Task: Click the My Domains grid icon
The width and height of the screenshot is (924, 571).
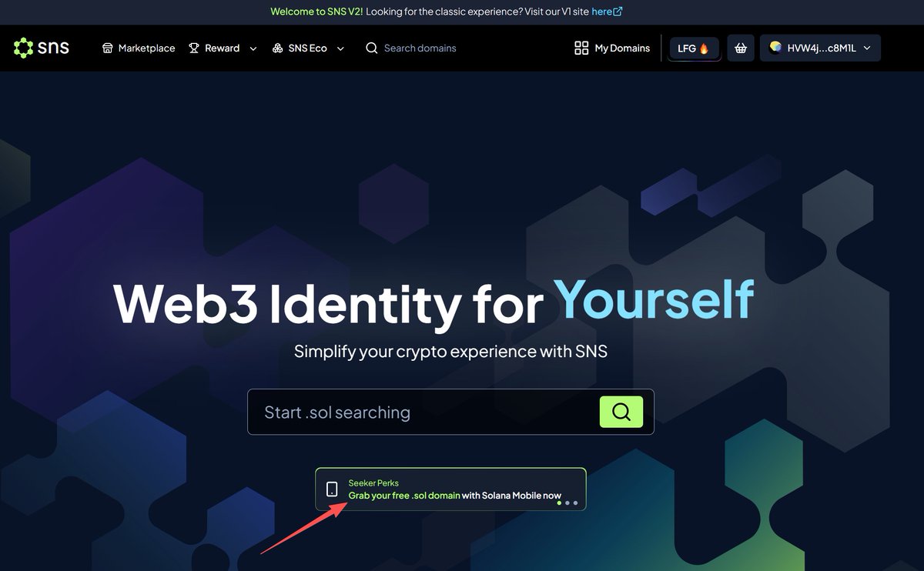Action: pos(581,48)
